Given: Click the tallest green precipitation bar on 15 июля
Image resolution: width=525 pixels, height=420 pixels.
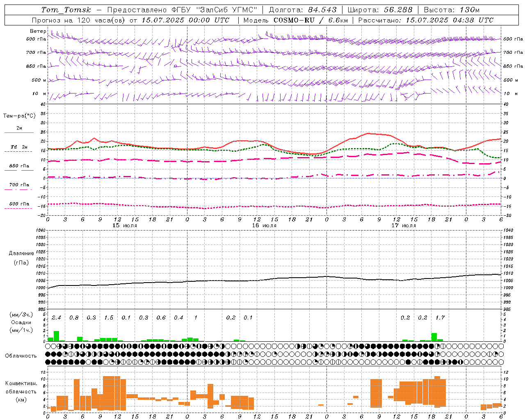Looking at the screenshot, I should click(x=57, y=336).
